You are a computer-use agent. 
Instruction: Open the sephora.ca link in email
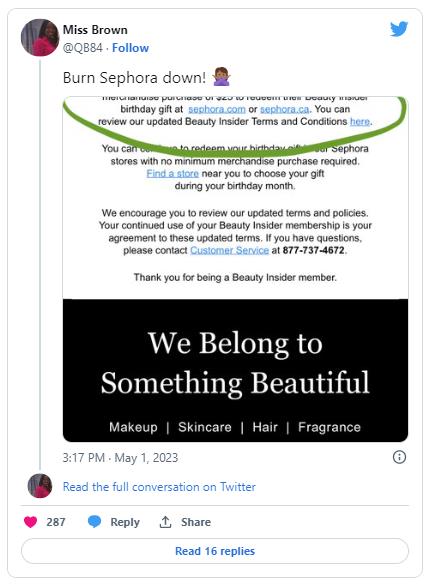(x=285, y=109)
